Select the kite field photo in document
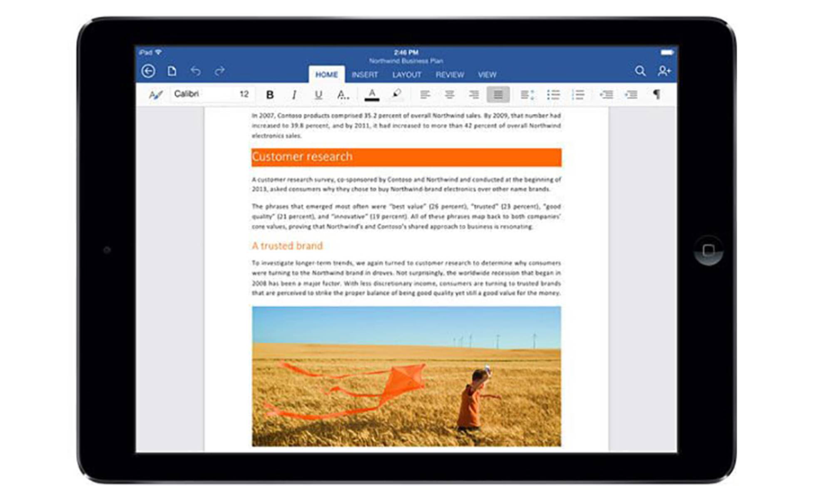816x504 pixels. click(x=406, y=376)
